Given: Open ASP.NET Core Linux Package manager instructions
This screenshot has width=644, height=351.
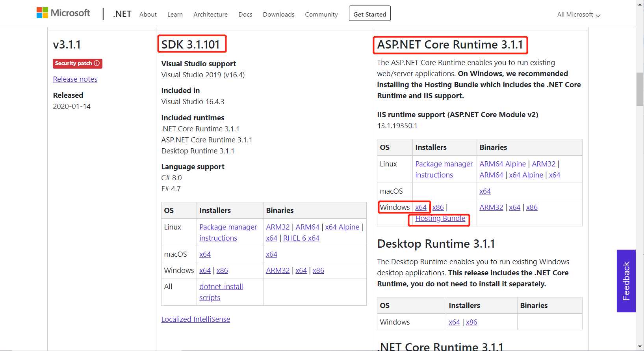Looking at the screenshot, I should click(x=444, y=169).
